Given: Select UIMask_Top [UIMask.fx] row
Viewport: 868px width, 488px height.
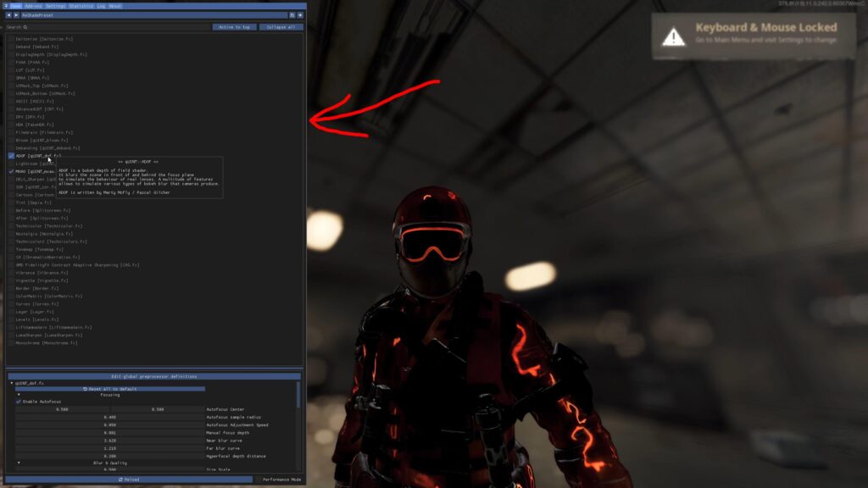Looking at the screenshot, I should 42,86.
